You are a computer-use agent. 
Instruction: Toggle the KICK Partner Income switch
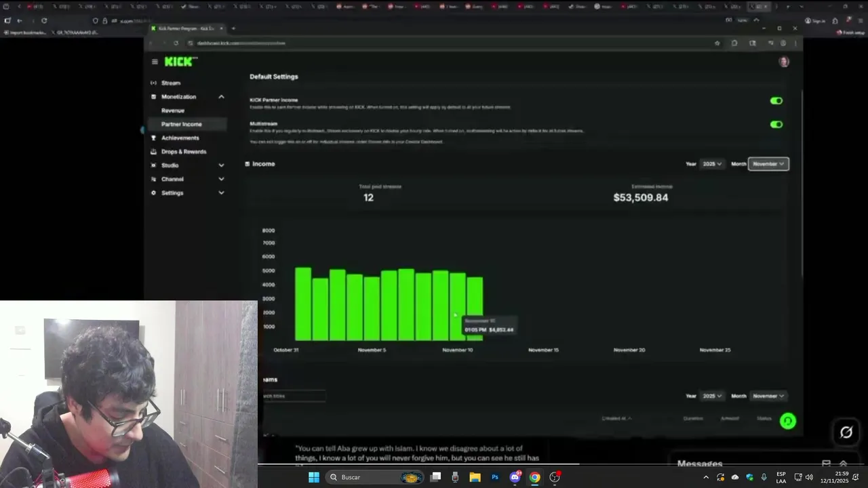[x=776, y=101]
